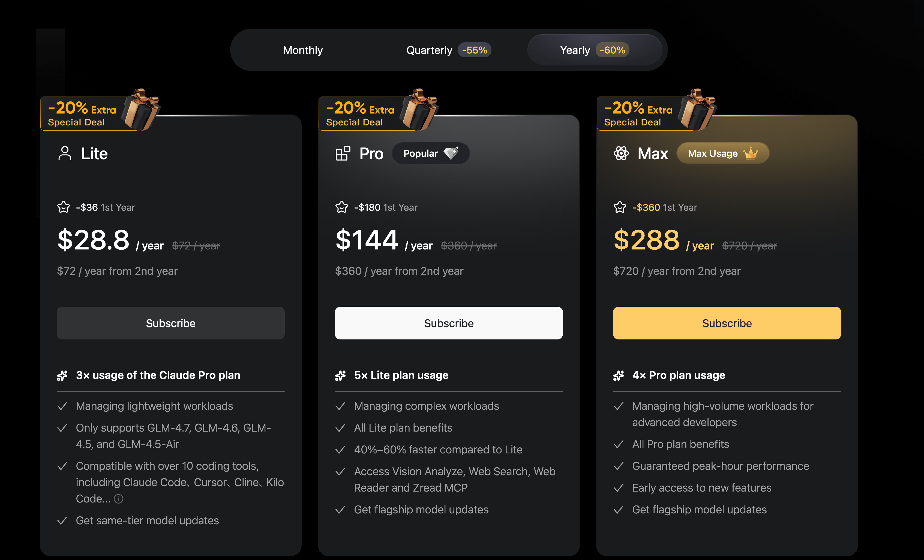Click the star icon beside -$180 1st Year
Screen dimensions: 924x560
(342, 207)
